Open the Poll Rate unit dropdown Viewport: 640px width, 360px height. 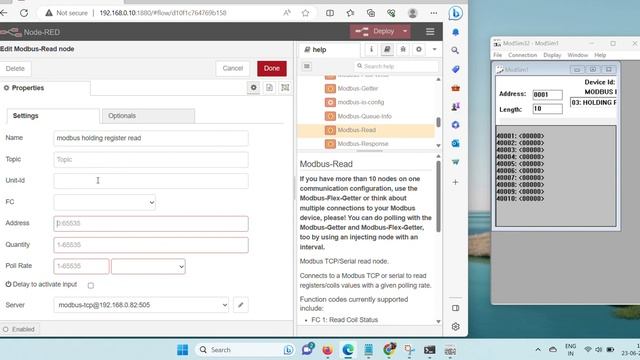click(x=148, y=266)
